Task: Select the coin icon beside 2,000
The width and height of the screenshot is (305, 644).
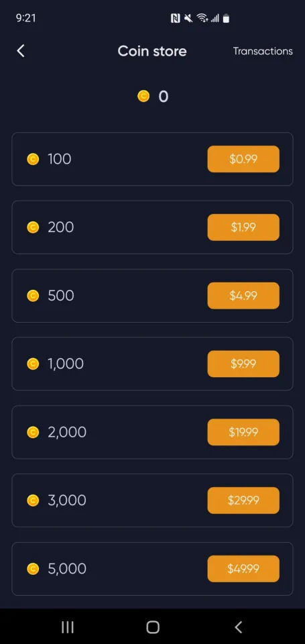Action: pyautogui.click(x=33, y=432)
